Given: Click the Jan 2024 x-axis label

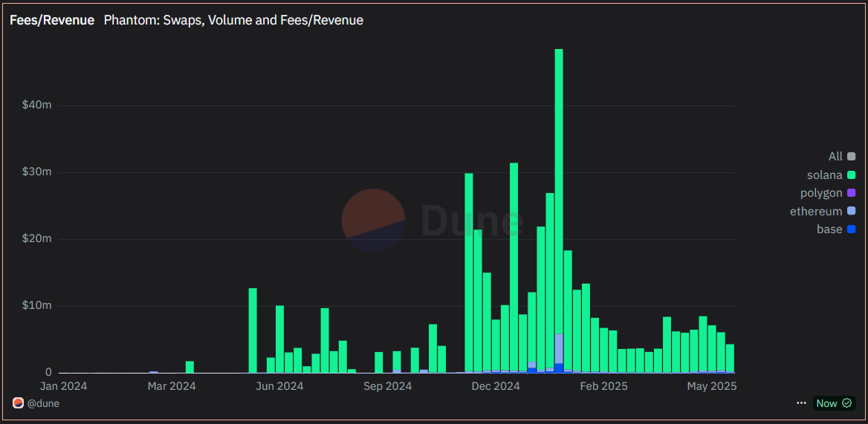Looking at the screenshot, I should pos(64,386).
